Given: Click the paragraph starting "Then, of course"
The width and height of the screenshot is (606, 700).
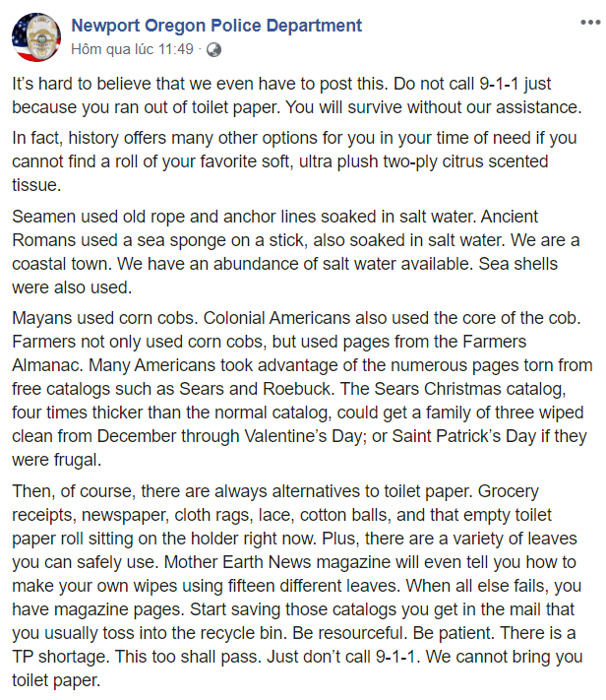Looking at the screenshot, I should tap(297, 585).
